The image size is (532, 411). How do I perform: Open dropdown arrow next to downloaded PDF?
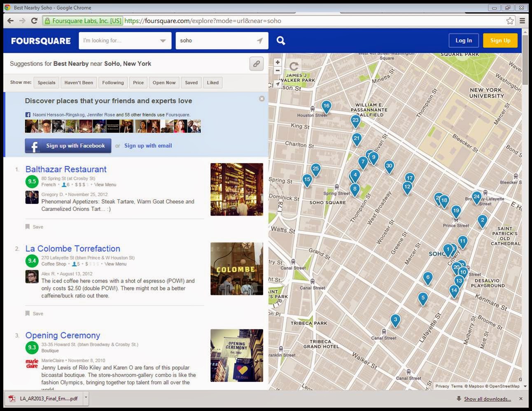pyautogui.click(x=86, y=398)
